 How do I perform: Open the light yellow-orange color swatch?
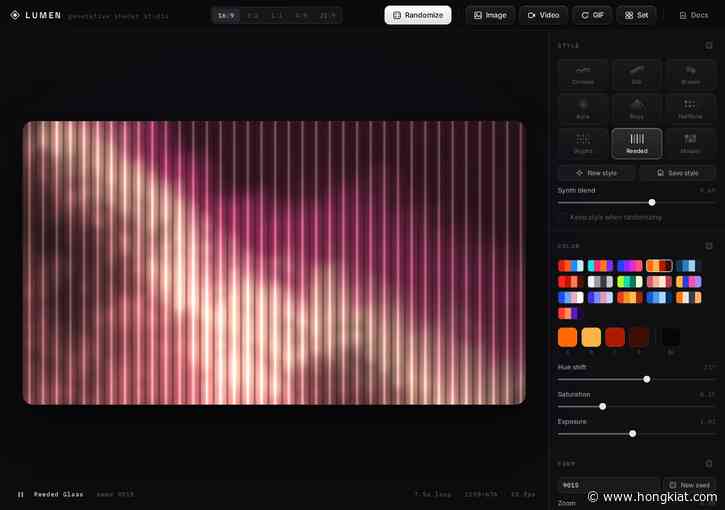(x=591, y=337)
